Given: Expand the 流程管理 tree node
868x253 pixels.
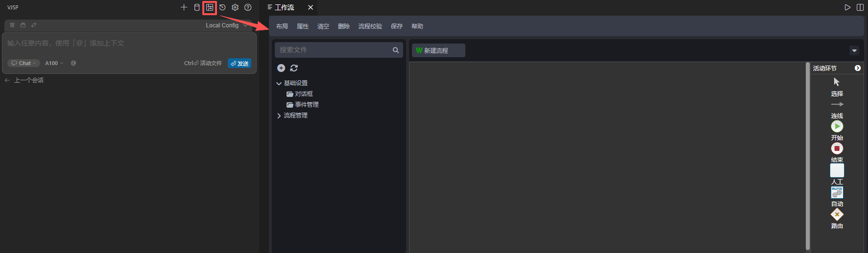Looking at the screenshot, I should [x=279, y=115].
